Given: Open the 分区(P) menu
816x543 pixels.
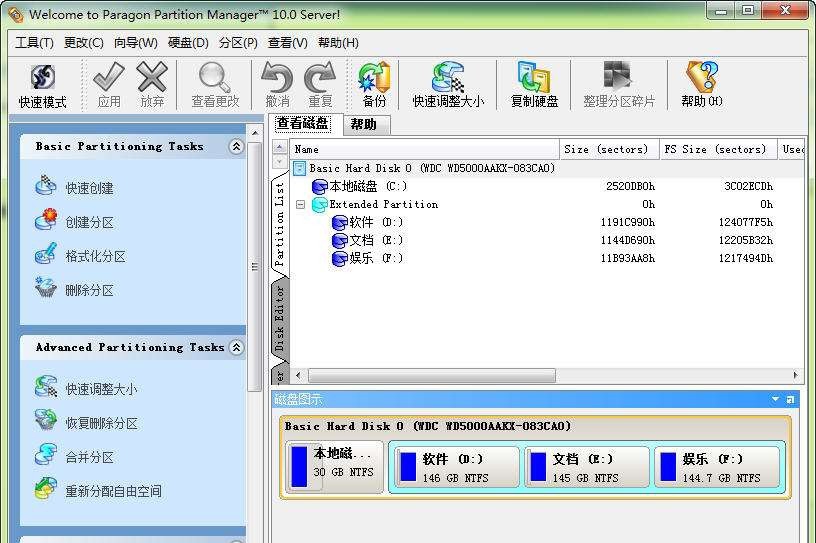Looking at the screenshot, I should [x=238, y=43].
